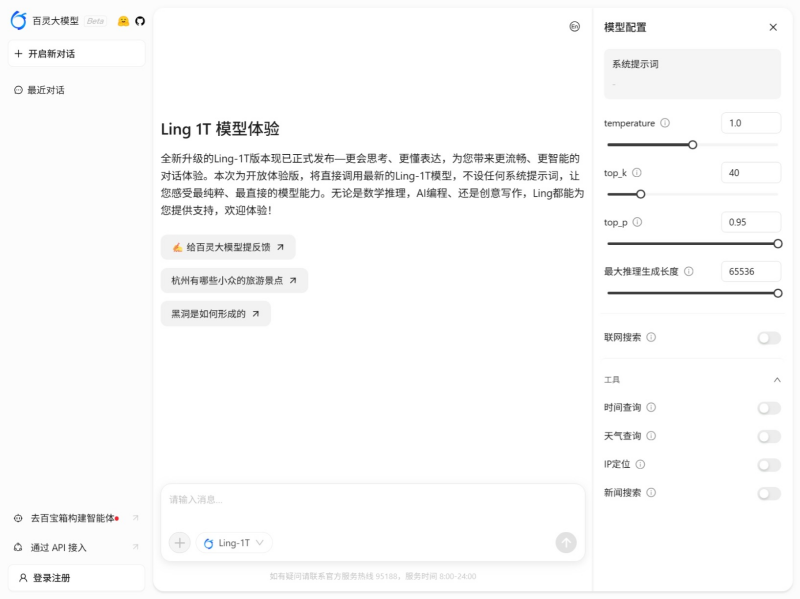Open the Ling-1T model selector dropdown
Screen dimensions: 800x599
coord(235,542)
